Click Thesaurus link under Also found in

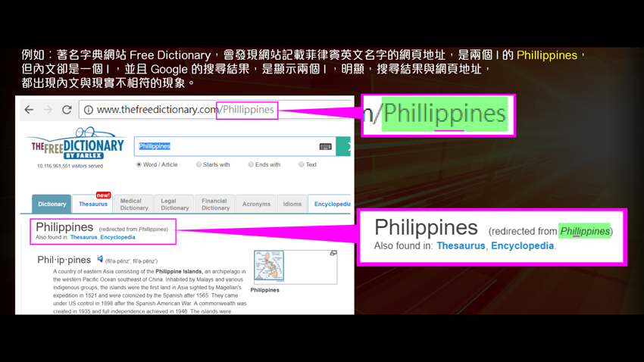84,237
